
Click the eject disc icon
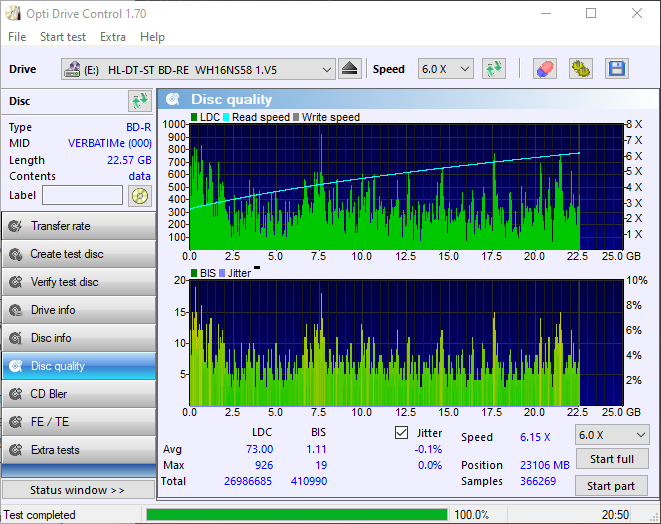pos(349,69)
